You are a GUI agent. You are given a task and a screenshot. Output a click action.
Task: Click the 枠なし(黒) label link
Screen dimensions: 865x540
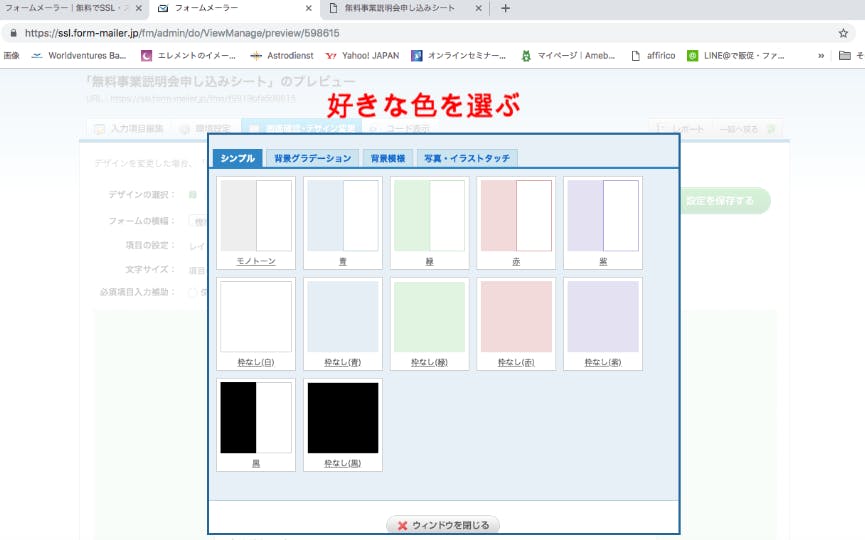tap(343, 463)
